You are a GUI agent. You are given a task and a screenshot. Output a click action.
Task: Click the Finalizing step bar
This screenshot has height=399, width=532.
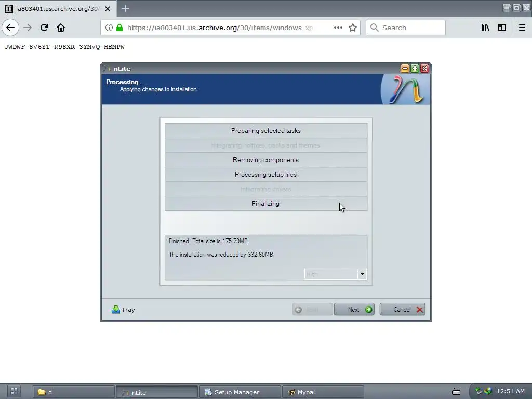pyautogui.click(x=265, y=204)
